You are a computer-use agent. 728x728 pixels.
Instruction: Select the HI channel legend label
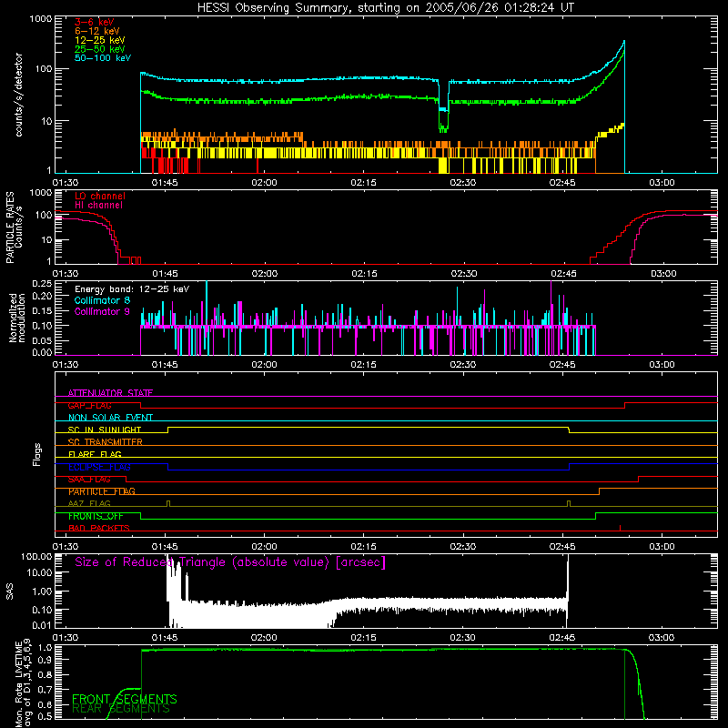click(x=98, y=205)
